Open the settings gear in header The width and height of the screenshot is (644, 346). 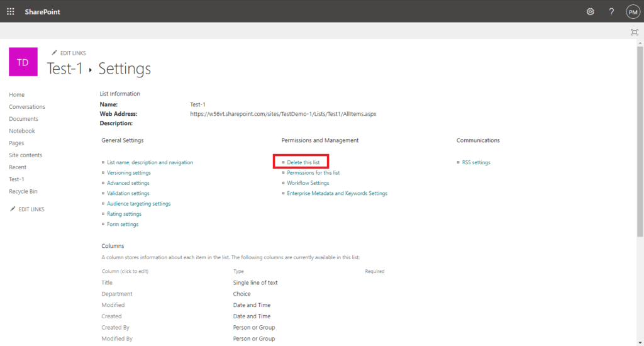[590, 11]
